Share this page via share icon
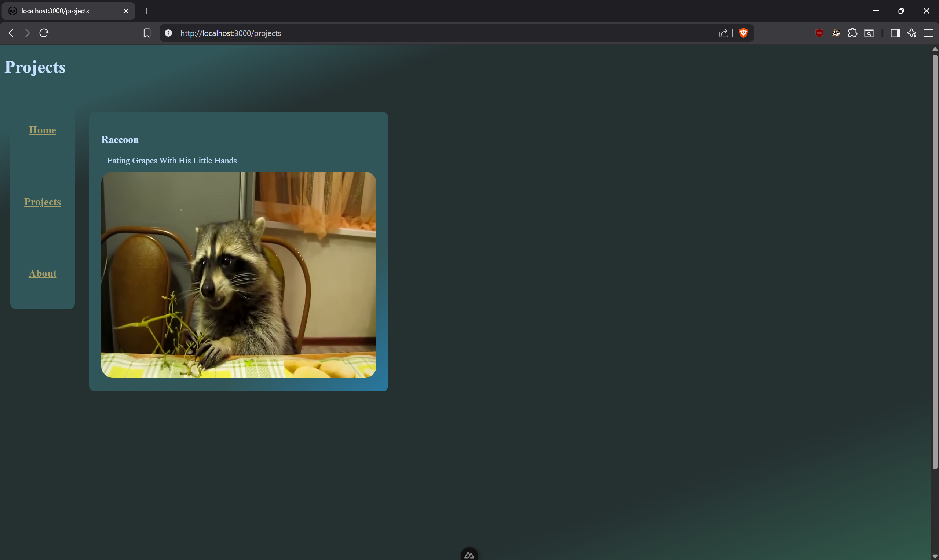The height and width of the screenshot is (560, 939). [723, 33]
